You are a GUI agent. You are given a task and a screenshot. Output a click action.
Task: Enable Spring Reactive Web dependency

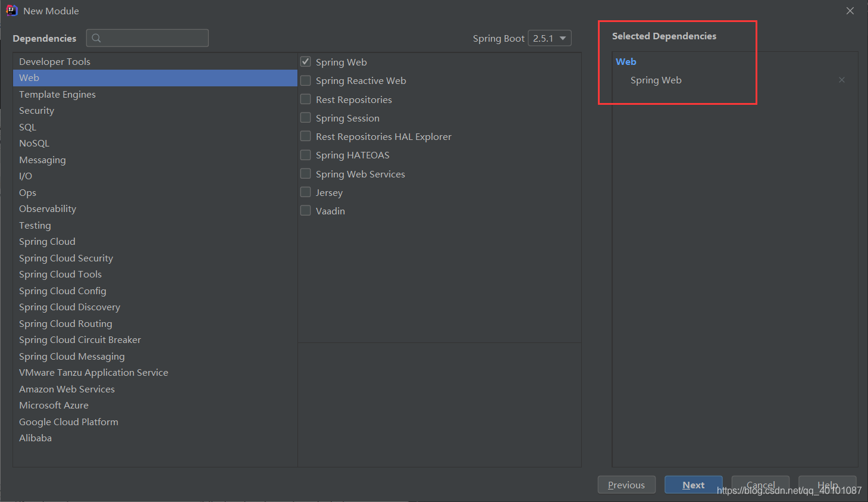point(306,80)
